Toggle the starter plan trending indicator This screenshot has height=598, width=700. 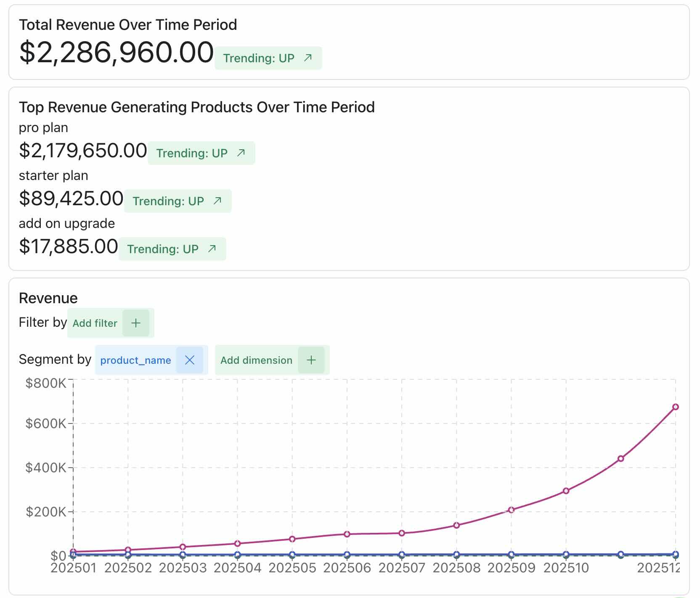point(178,201)
